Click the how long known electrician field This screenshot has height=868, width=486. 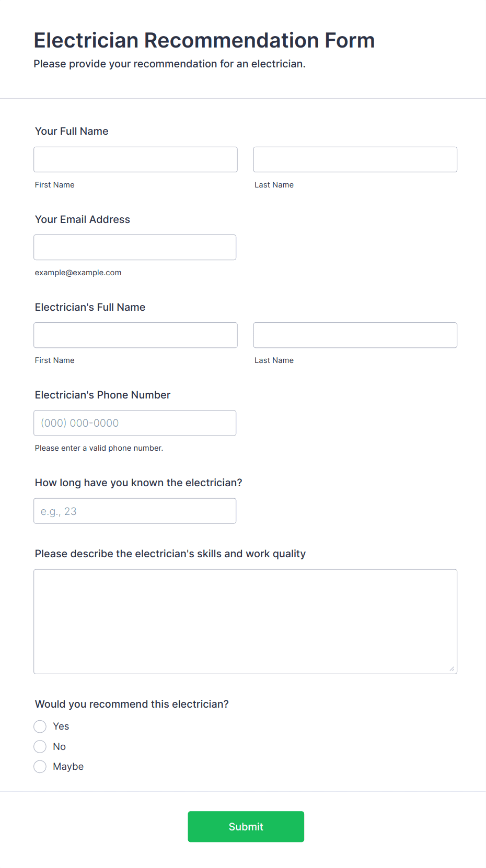(135, 511)
